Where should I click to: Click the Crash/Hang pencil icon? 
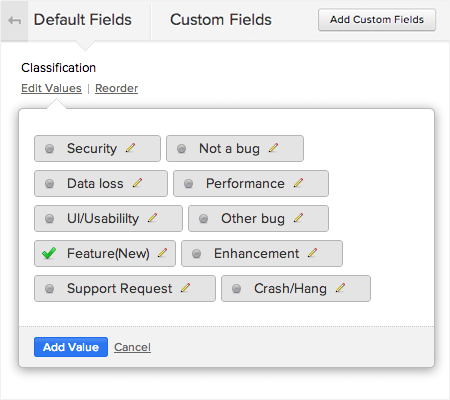pyautogui.click(x=340, y=288)
